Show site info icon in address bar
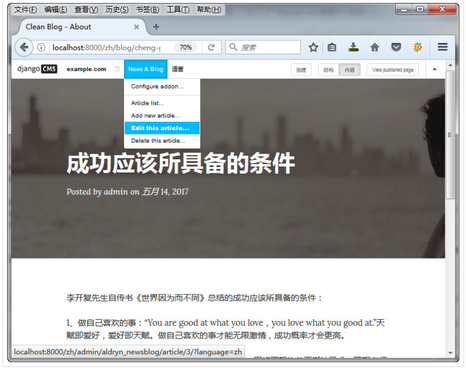Viewport: 466px width, 370px height. point(41,47)
